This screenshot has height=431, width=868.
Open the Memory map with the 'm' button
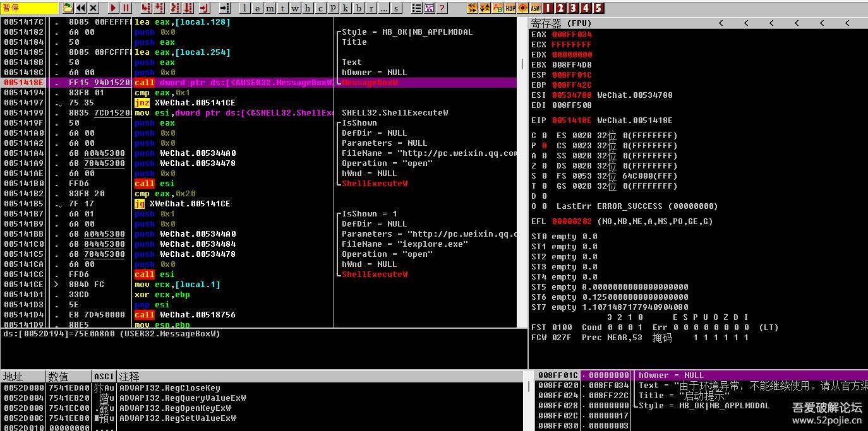tap(270, 8)
